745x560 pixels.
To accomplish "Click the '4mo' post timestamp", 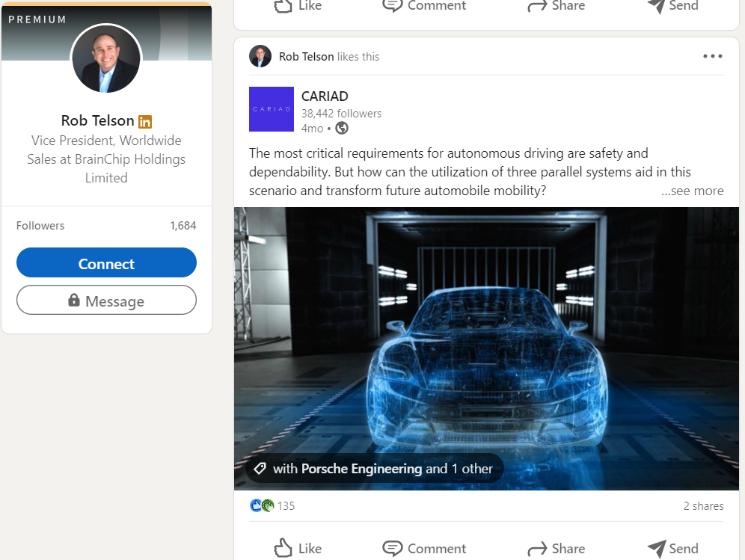I will coord(312,129).
